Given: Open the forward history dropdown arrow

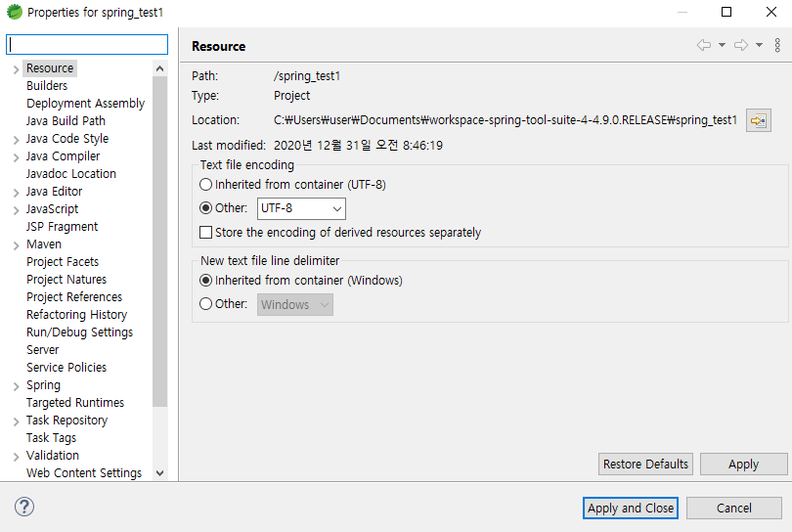Looking at the screenshot, I should (x=759, y=45).
